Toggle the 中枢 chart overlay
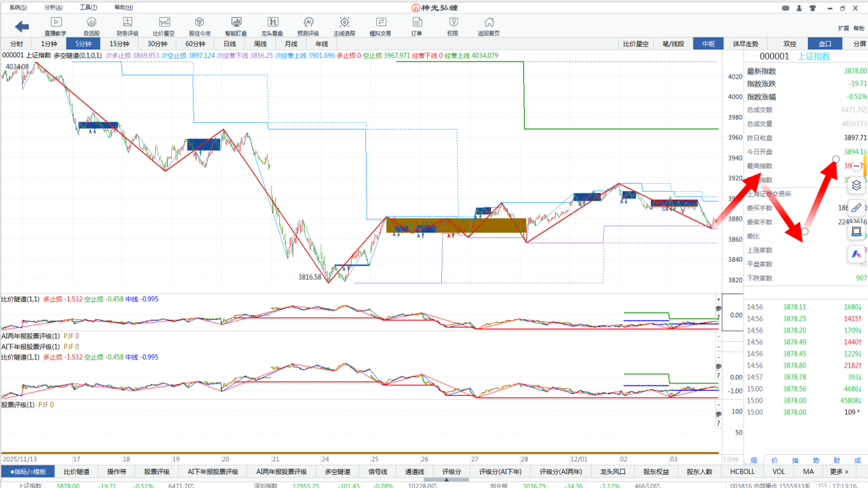 tap(708, 44)
